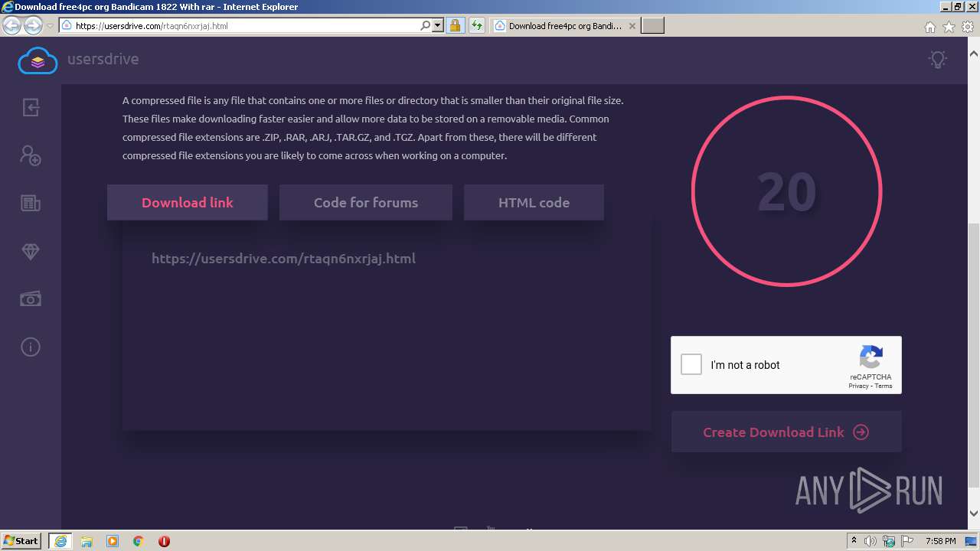980x551 pixels.
Task: Click the search magnifier in address bar
Action: pyautogui.click(x=426, y=26)
